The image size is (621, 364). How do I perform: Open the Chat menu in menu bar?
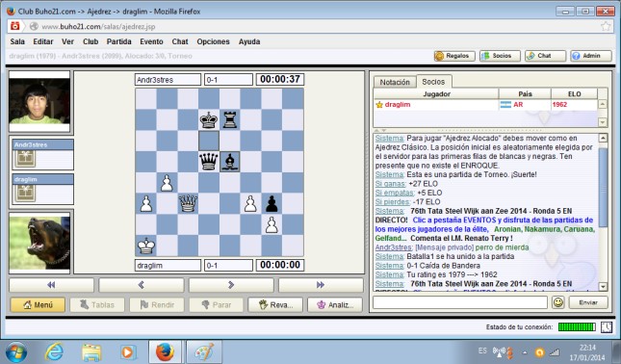click(180, 41)
